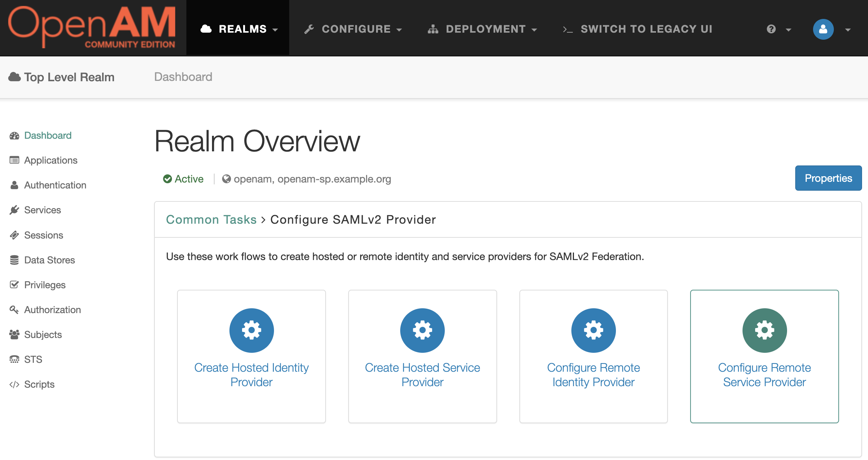
Task: Select the Applications menu item
Action: click(50, 160)
